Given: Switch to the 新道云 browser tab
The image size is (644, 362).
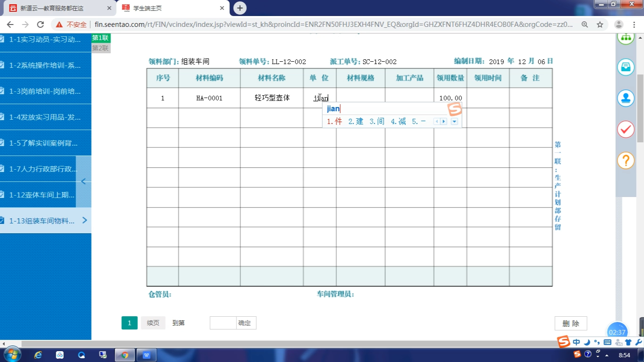Looking at the screenshot, I should [x=59, y=8].
